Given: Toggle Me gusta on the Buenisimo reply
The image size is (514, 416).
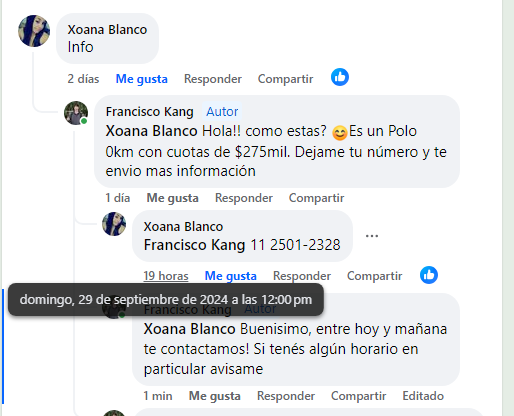Looking at the screenshot, I should [x=215, y=396].
